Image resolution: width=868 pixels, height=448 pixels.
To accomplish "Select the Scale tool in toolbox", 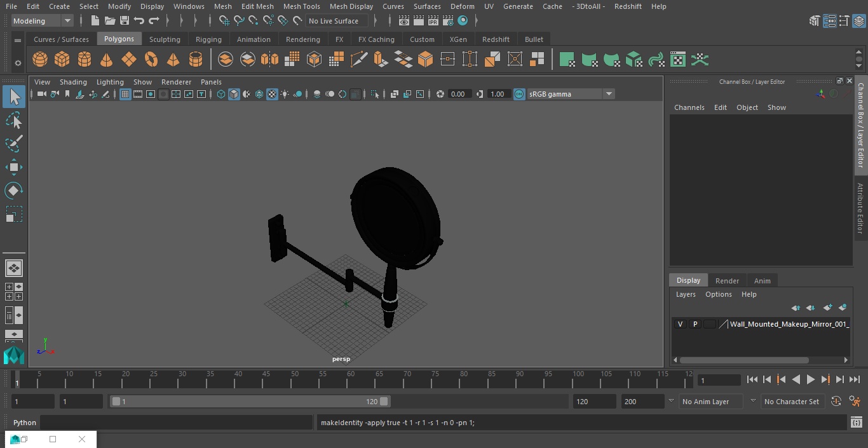I will click(14, 214).
